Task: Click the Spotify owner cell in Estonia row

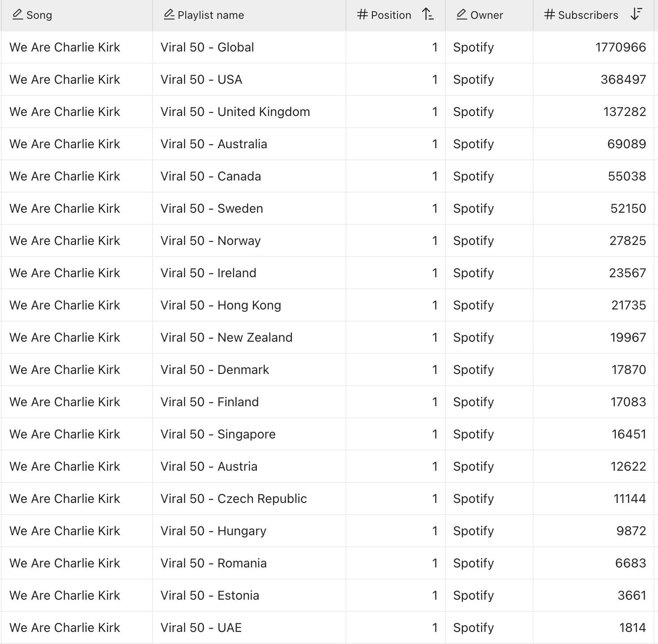Action: [489, 595]
